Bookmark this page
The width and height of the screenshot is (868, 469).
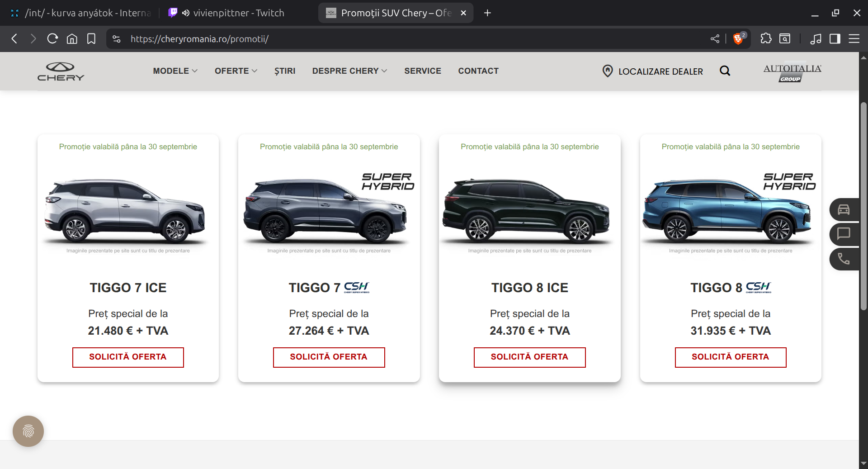coord(91,39)
